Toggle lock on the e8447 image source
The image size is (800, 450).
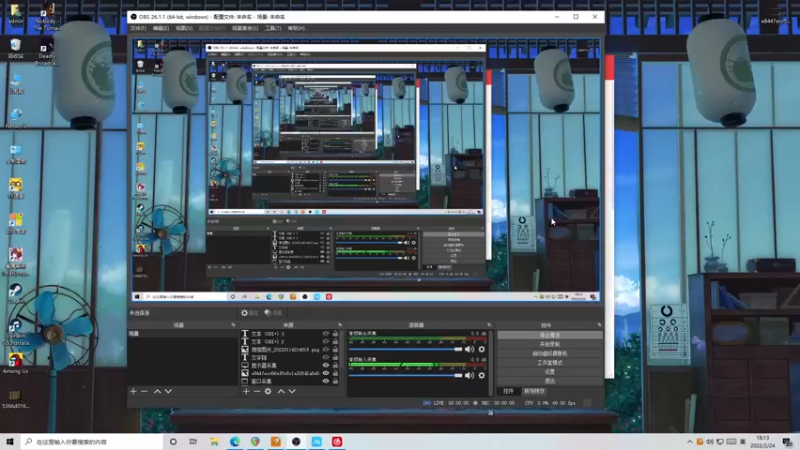335,373
